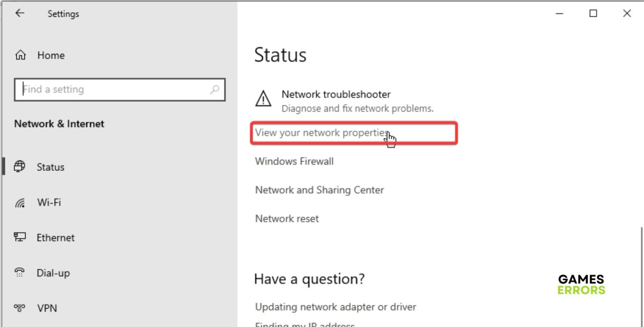Open Updating network adapter or driver help

pos(335,307)
